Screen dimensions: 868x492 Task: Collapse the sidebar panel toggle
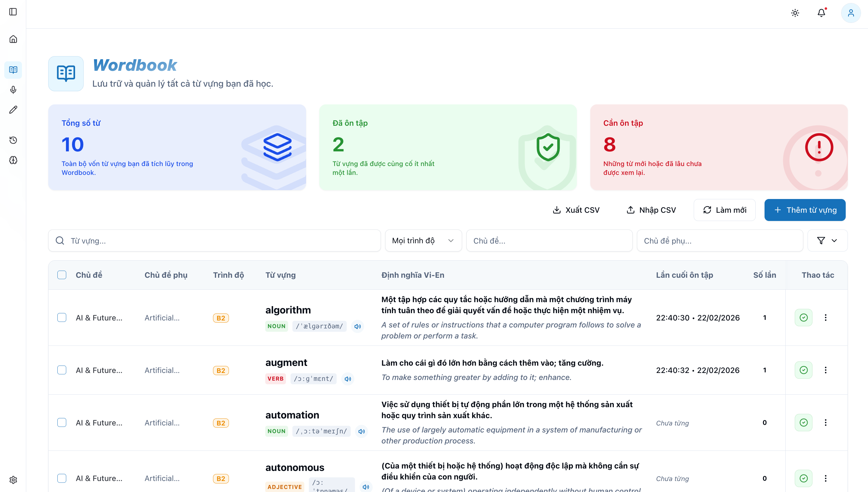point(13,12)
